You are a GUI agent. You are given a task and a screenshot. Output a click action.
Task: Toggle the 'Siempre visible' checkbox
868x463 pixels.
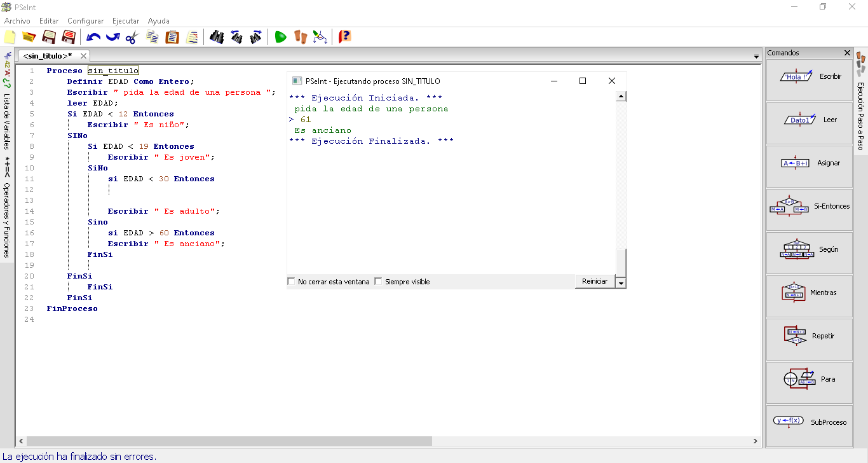[379, 282]
